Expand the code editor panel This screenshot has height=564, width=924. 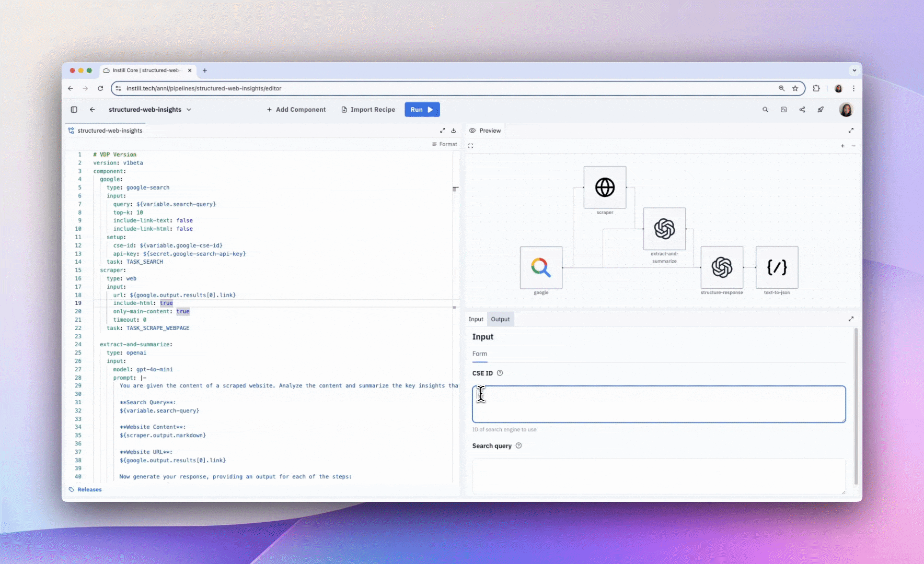click(442, 131)
